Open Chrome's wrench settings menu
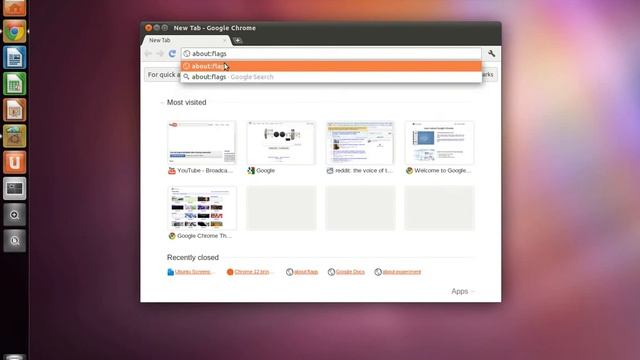640x360 pixels. click(491, 53)
